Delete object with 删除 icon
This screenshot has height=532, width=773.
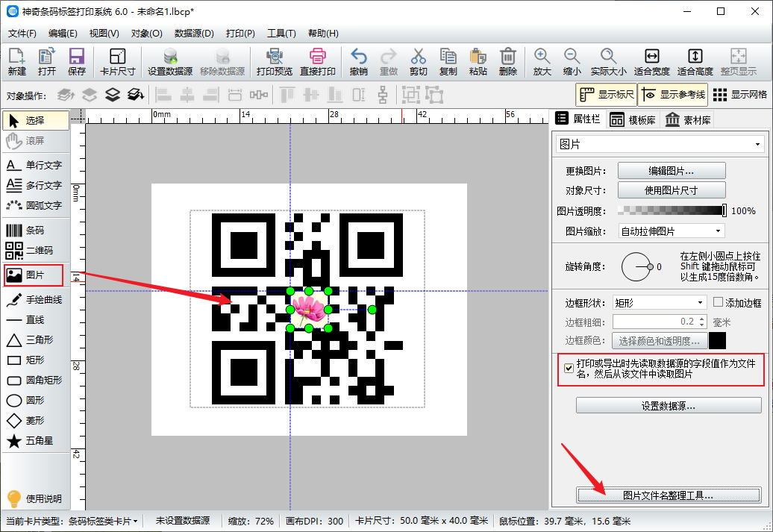(508, 62)
